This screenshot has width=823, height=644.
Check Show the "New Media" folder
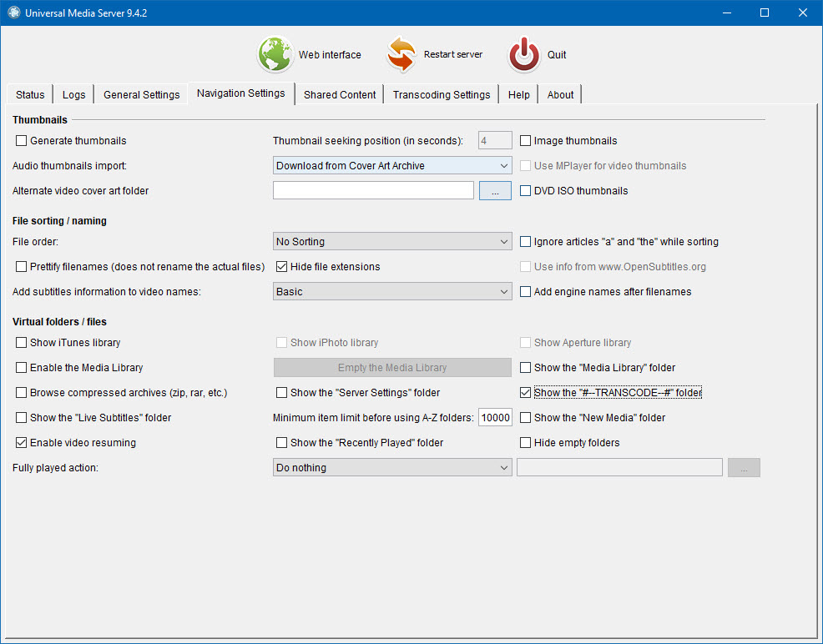pyautogui.click(x=525, y=418)
